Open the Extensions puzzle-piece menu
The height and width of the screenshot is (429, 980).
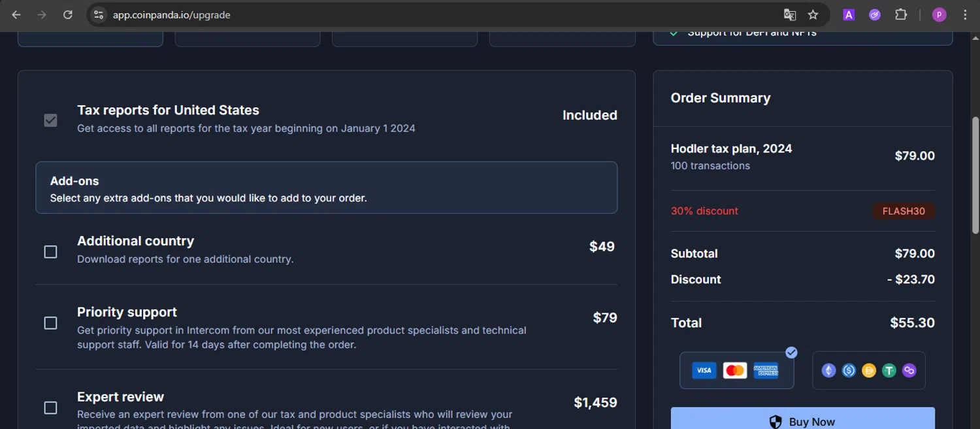pyautogui.click(x=901, y=14)
